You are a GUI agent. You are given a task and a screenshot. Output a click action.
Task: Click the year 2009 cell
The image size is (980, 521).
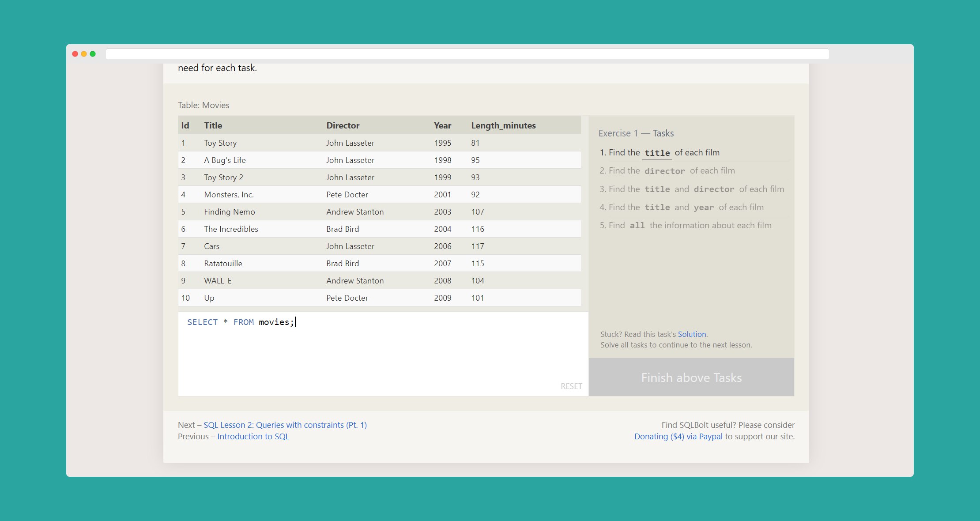(x=442, y=298)
